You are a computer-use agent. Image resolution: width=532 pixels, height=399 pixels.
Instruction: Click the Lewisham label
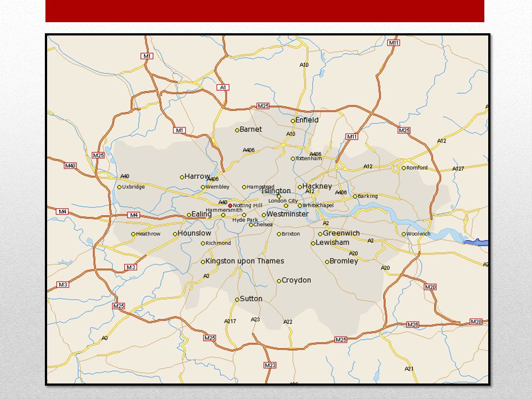pos(332,243)
